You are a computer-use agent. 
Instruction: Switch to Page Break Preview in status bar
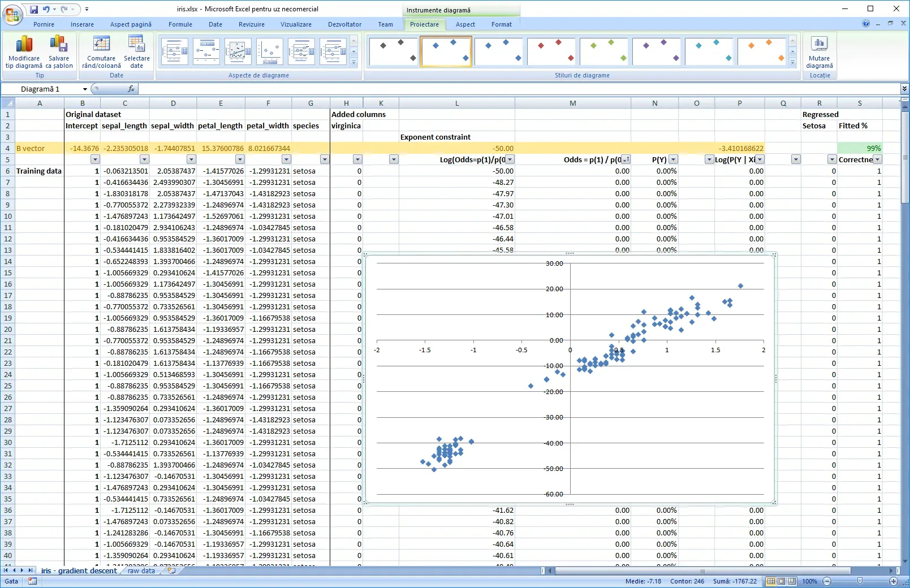coord(792,581)
